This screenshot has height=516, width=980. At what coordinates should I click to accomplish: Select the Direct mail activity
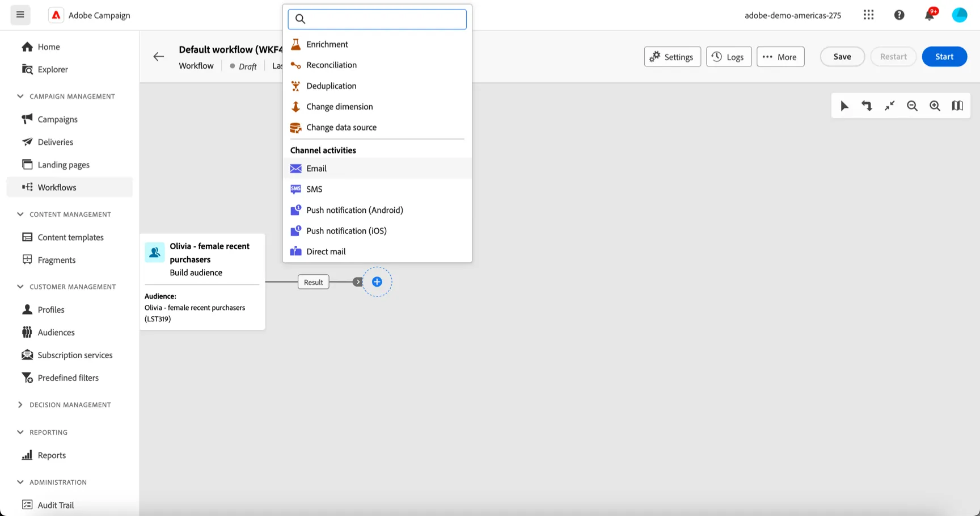(377, 251)
